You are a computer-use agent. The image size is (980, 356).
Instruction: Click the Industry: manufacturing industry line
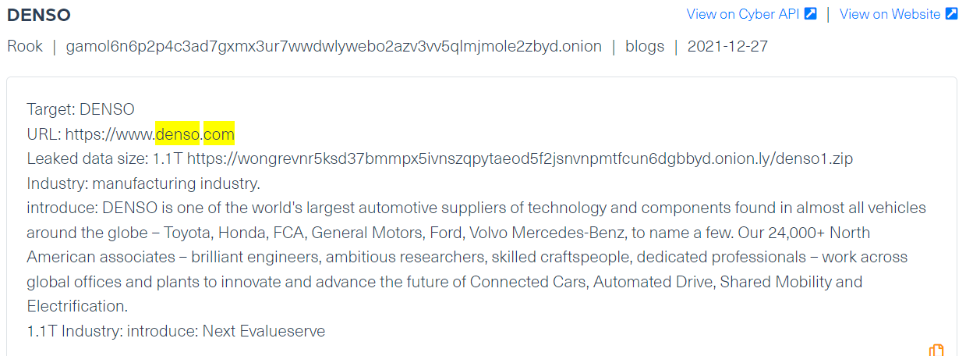143,184
